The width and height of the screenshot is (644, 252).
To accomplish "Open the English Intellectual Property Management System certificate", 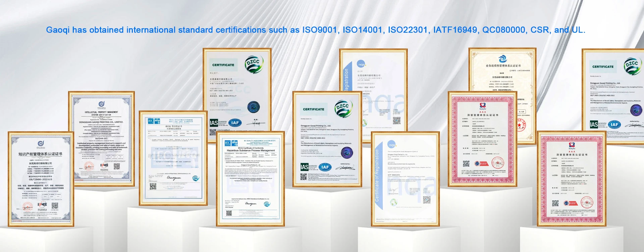I will 102,139.
